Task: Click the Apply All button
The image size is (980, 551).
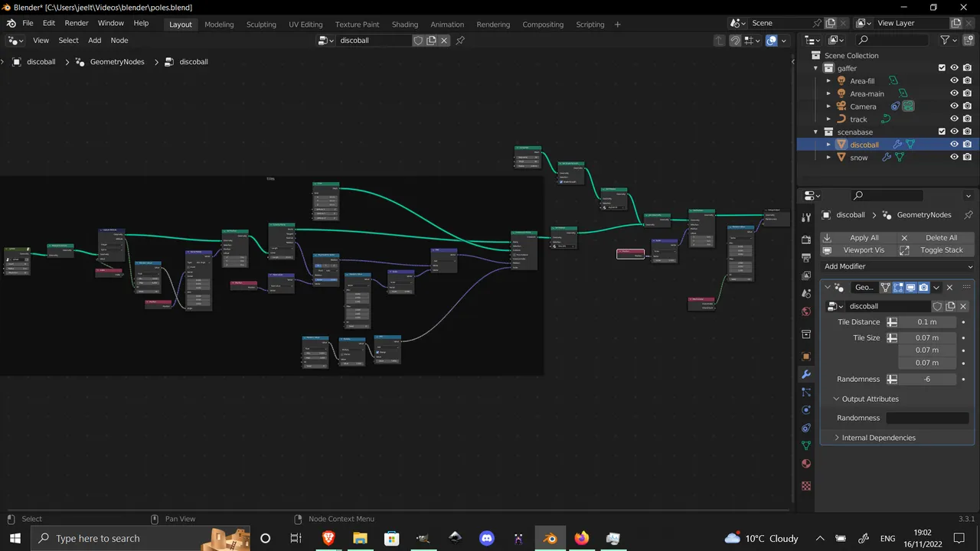Action: (x=858, y=238)
